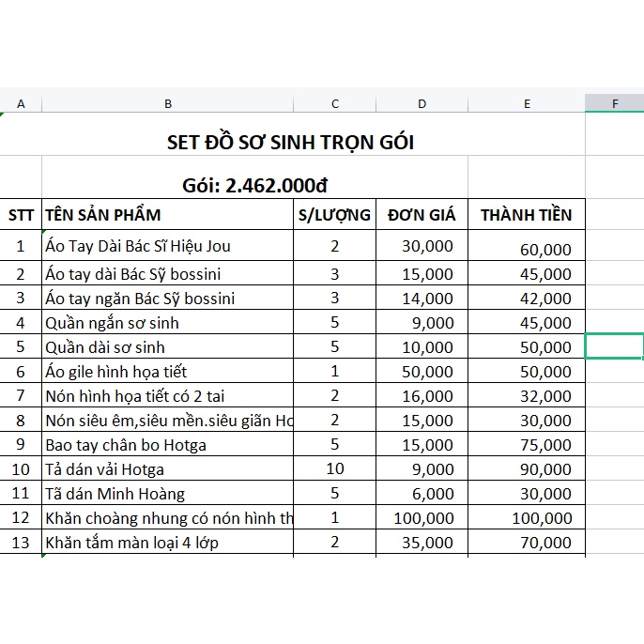
Task: Click the 'ĐƠN GIÁ' header cell
Action: (x=422, y=215)
